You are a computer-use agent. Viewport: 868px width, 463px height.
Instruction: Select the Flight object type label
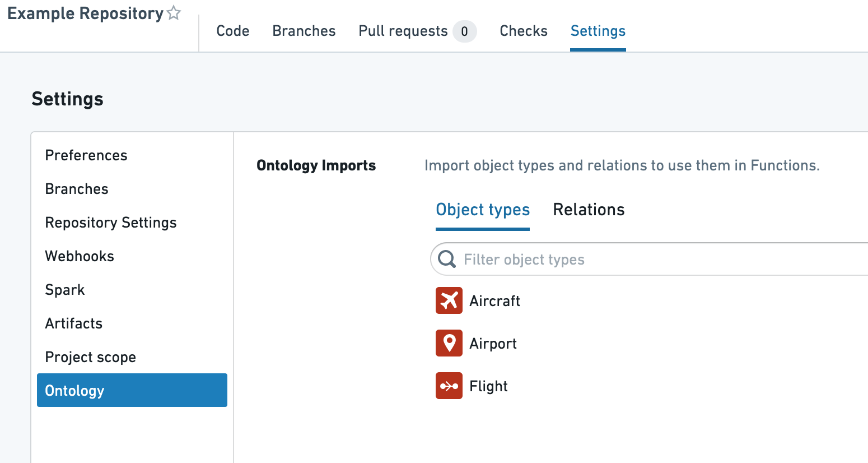coord(488,386)
